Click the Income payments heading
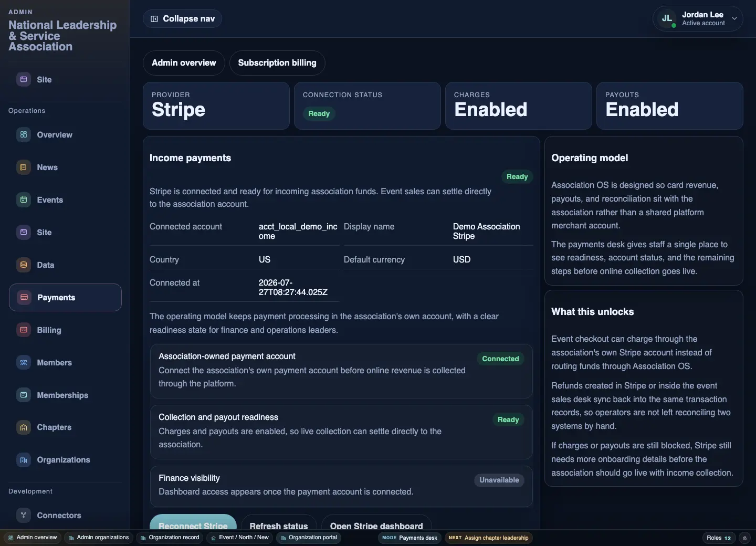The image size is (756, 546). pos(191,158)
